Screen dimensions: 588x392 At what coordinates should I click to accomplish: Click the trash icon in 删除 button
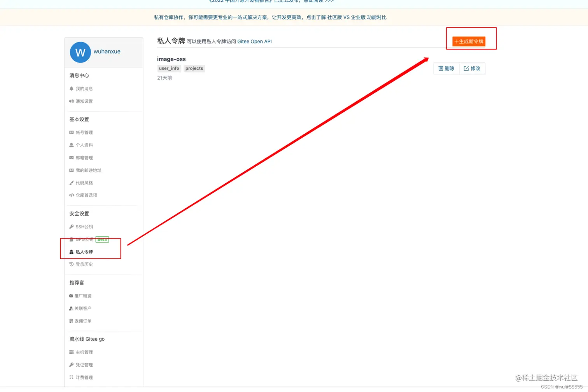[441, 68]
